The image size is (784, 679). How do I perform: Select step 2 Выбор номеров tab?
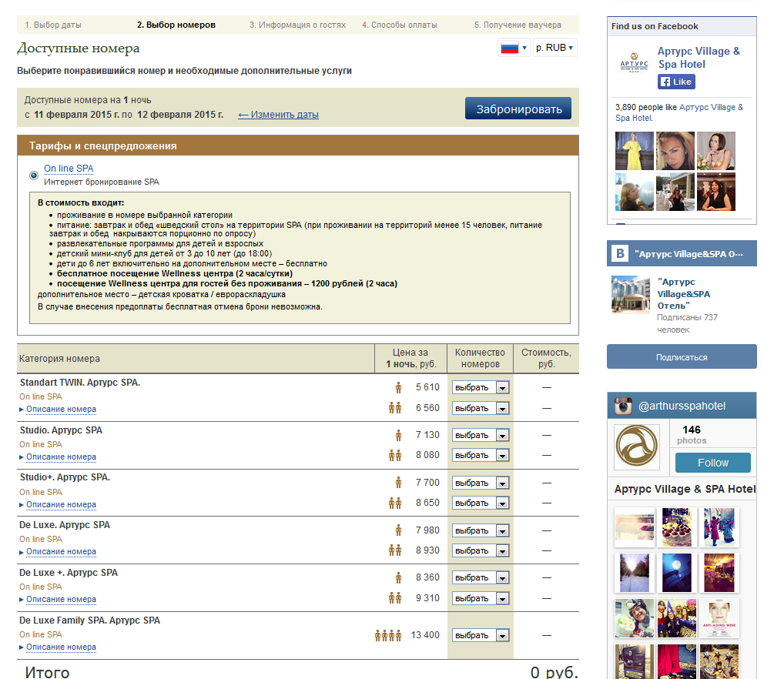pos(176,25)
